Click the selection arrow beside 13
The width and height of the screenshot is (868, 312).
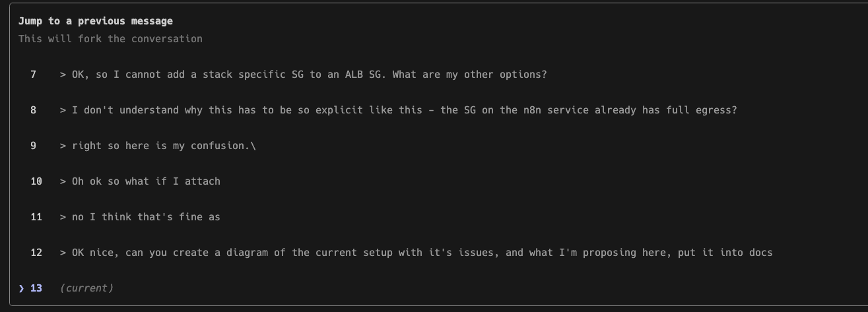click(x=21, y=288)
